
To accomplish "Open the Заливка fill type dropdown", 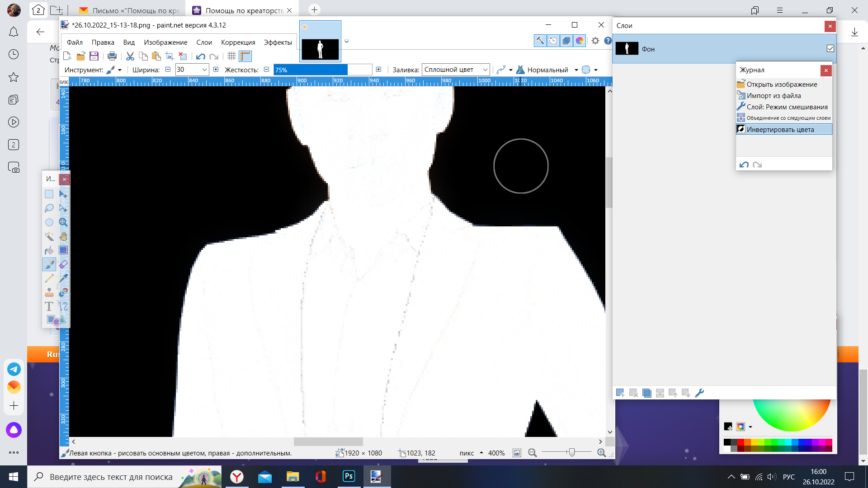I will point(485,70).
